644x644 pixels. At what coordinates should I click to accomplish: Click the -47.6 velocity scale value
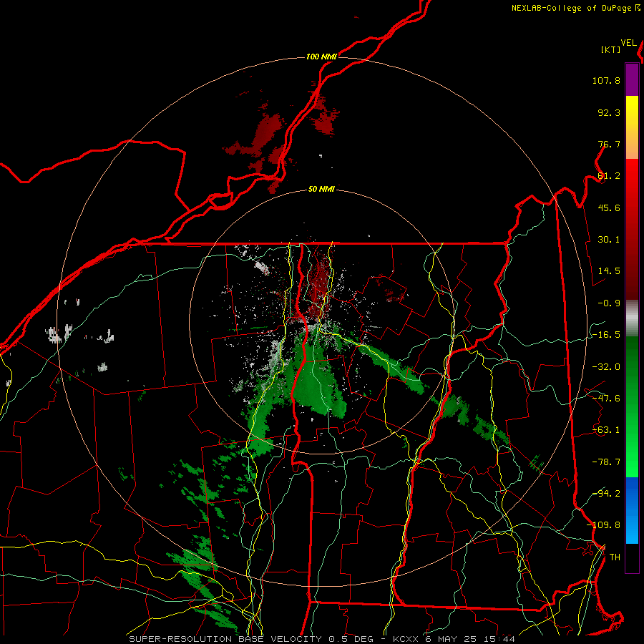(606, 399)
